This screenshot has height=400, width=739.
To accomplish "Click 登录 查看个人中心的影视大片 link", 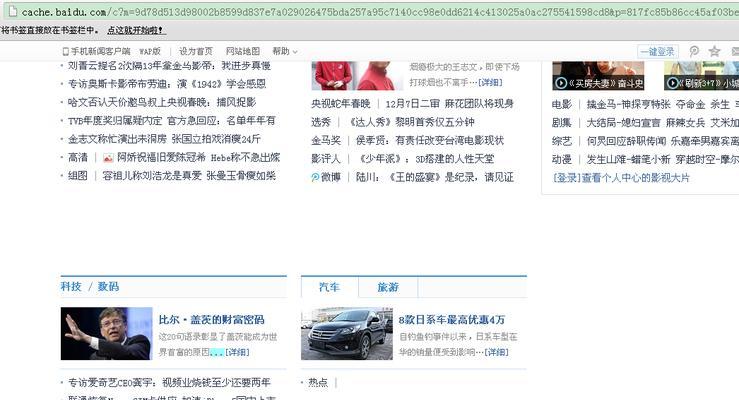I will click(621, 178).
